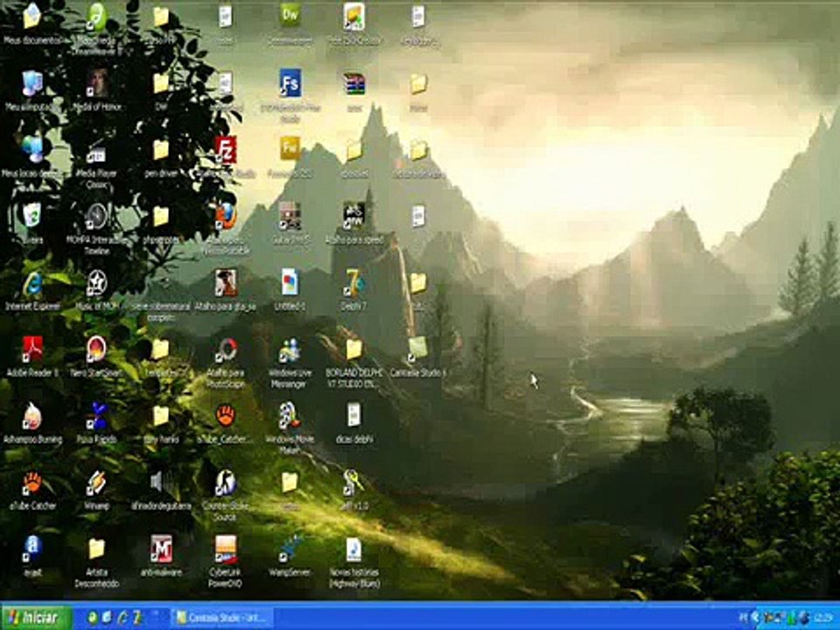Open the Winamp desktop shortcut

97,482
